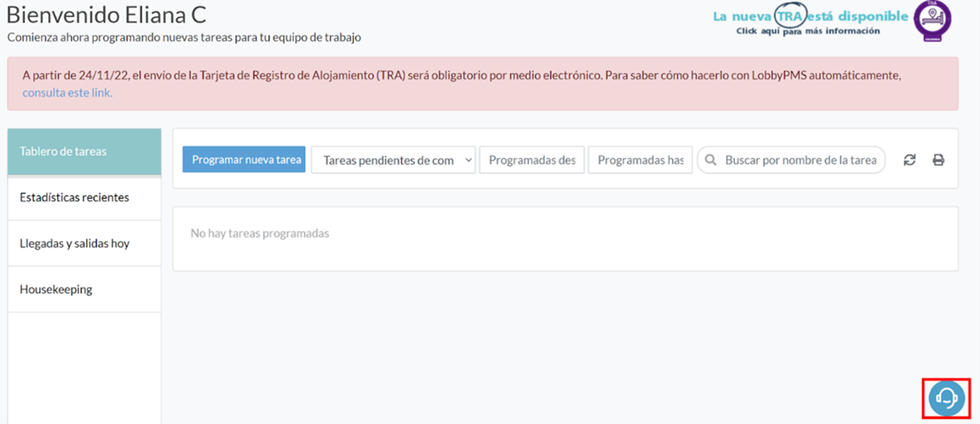Open the 'Tareas pendientes de com' dropdown
Screen dimensions: 980x424
point(388,160)
